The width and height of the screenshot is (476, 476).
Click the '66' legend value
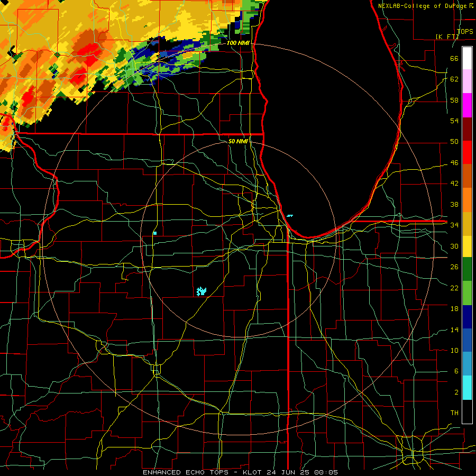[454, 58]
